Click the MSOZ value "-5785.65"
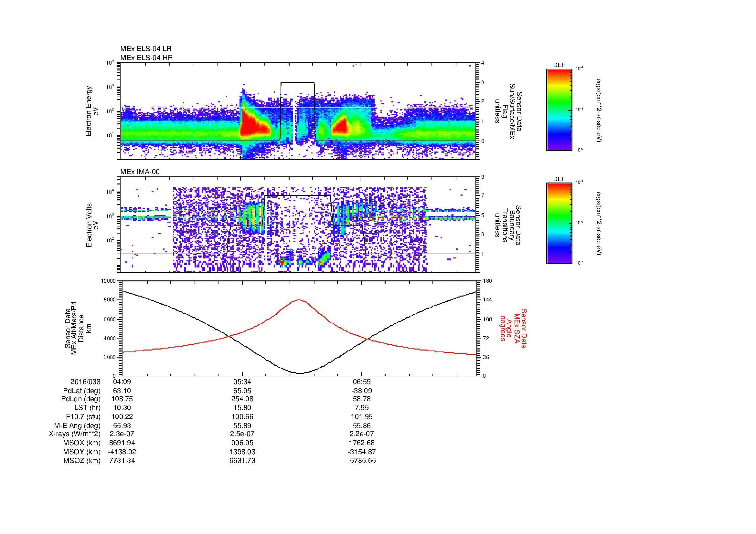The image size is (756, 534). coord(362,461)
